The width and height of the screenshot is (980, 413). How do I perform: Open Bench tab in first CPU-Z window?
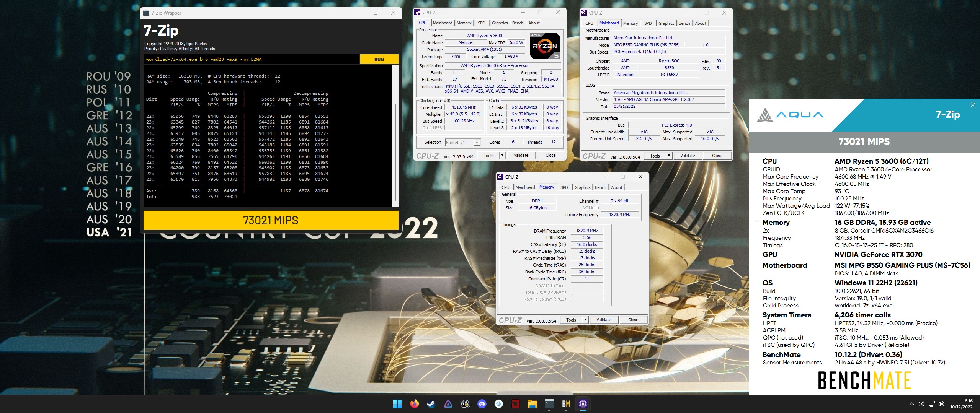[518, 23]
